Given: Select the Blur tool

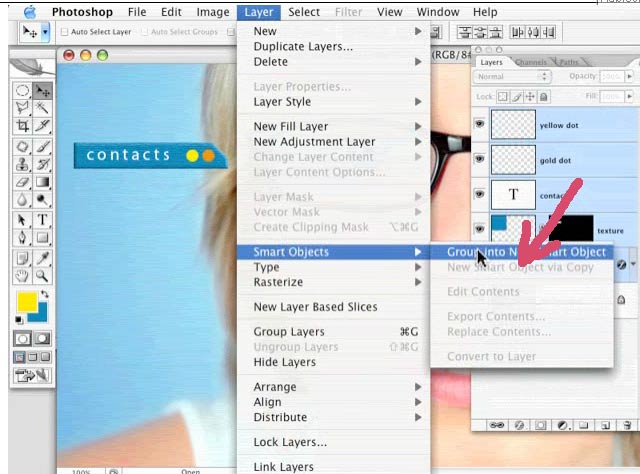Looking at the screenshot, I should coord(22,199).
